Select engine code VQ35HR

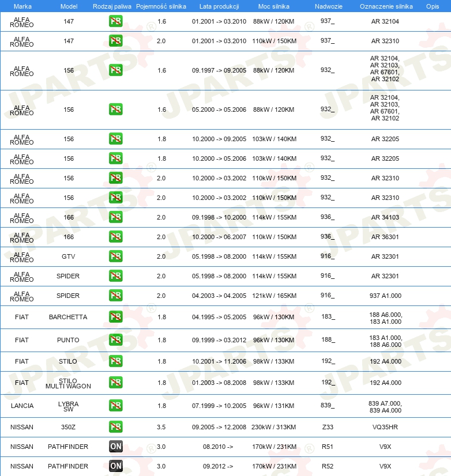point(385,427)
